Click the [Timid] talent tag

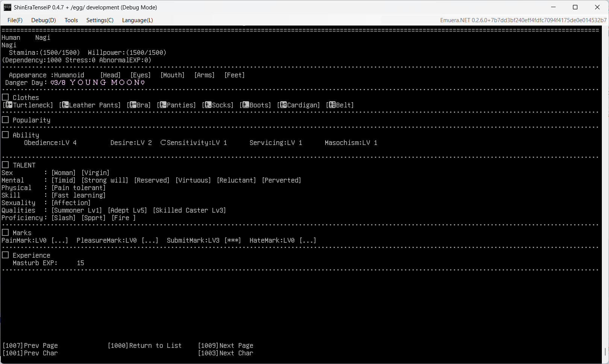coord(64,180)
